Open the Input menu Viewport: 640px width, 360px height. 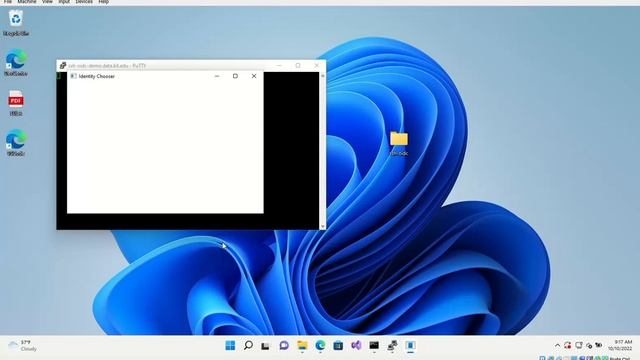64,2
